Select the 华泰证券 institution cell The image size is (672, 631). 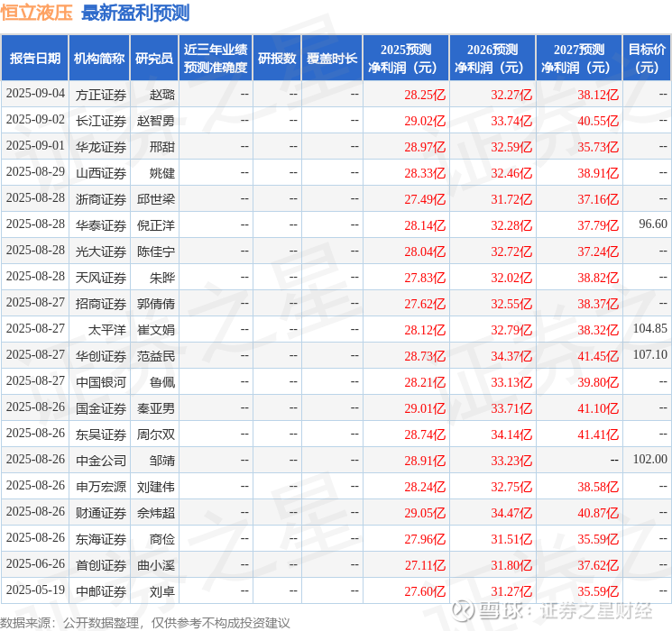101,225
